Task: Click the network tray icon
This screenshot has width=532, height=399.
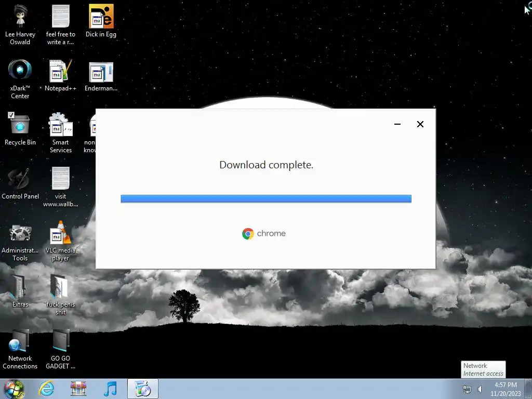Action: (467, 389)
